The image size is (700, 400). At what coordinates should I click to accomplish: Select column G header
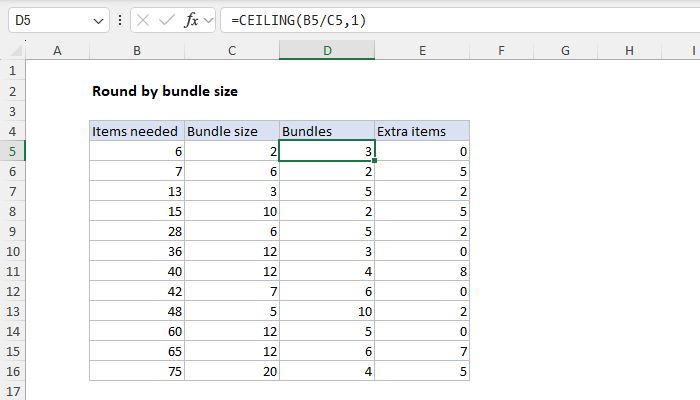tap(565, 50)
